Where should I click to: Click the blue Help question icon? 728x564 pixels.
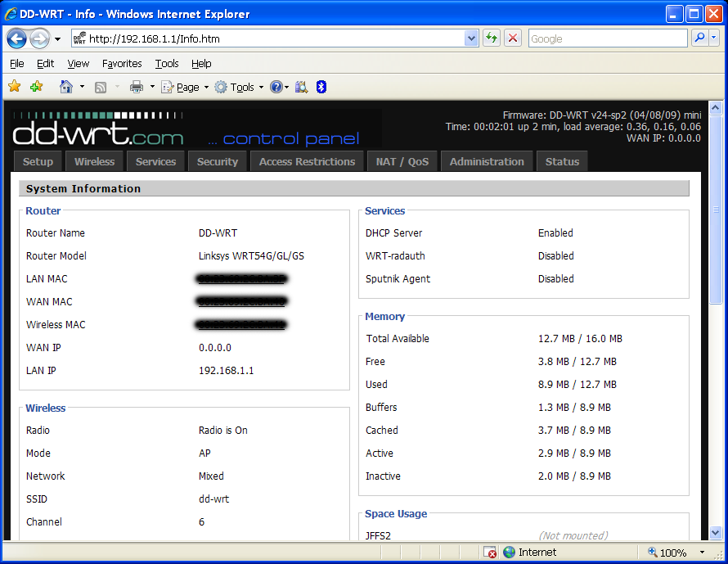276,87
